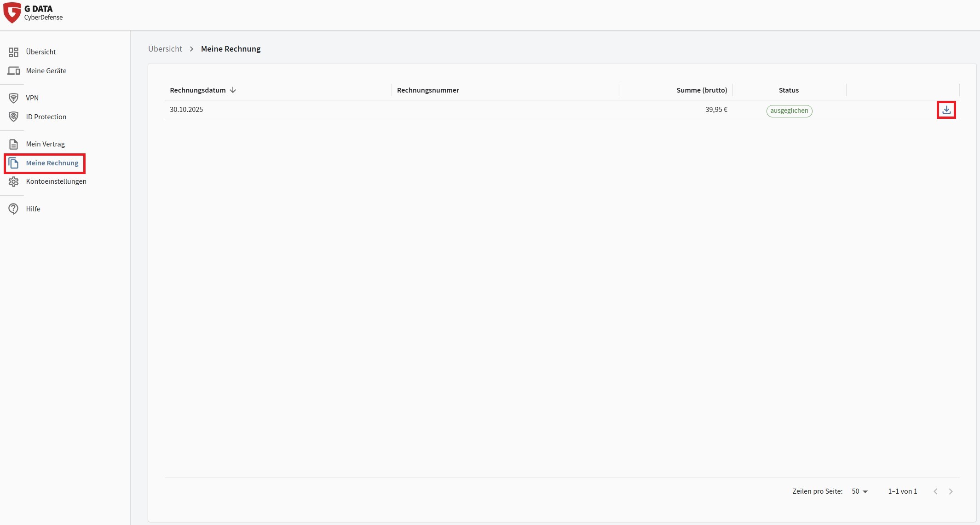This screenshot has height=525, width=980.
Task: Click the Übersicht breadcrumb link
Action: pyautogui.click(x=165, y=49)
